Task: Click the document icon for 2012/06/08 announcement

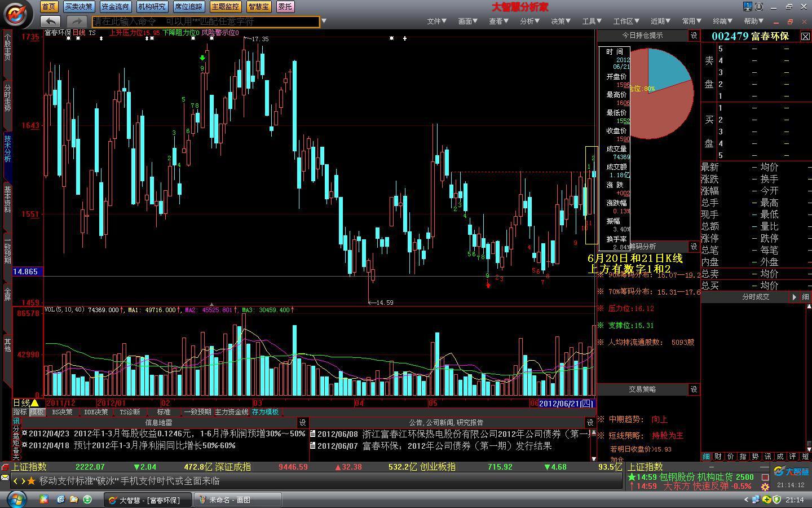Action: 312,434
